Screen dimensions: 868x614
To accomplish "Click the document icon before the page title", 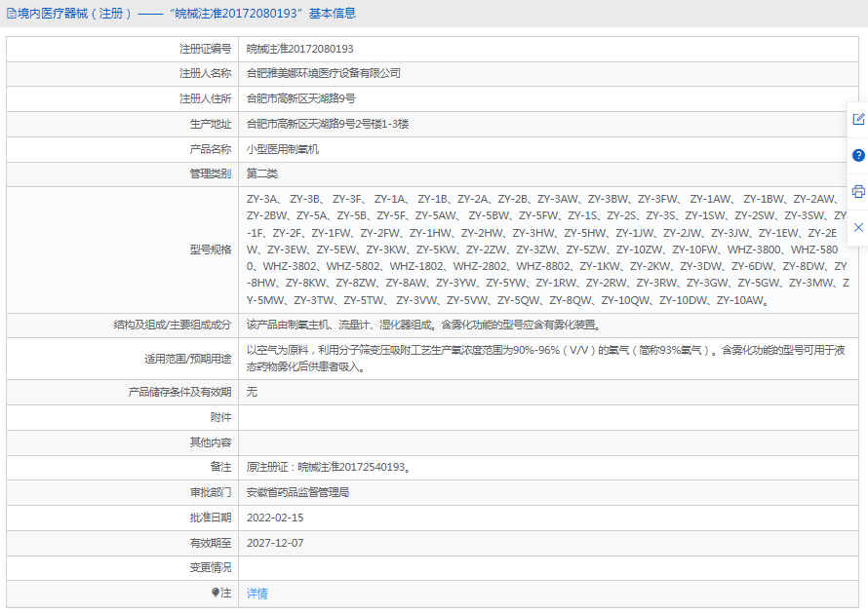I will tap(10, 13).
